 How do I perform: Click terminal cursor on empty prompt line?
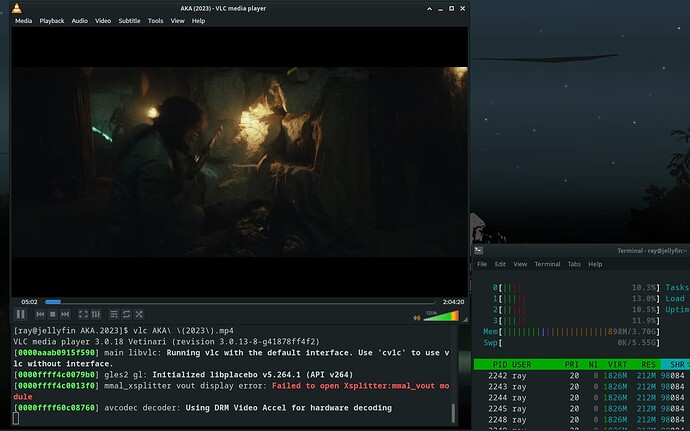pyautogui.click(x=16, y=418)
